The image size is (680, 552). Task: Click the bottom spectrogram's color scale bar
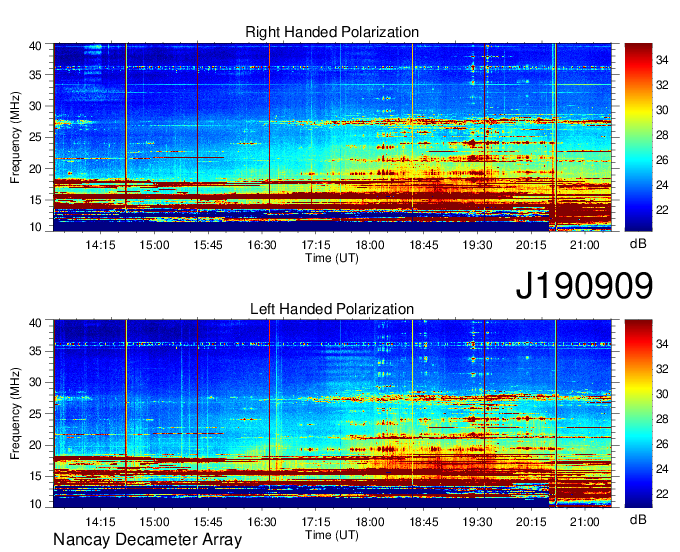(638, 414)
